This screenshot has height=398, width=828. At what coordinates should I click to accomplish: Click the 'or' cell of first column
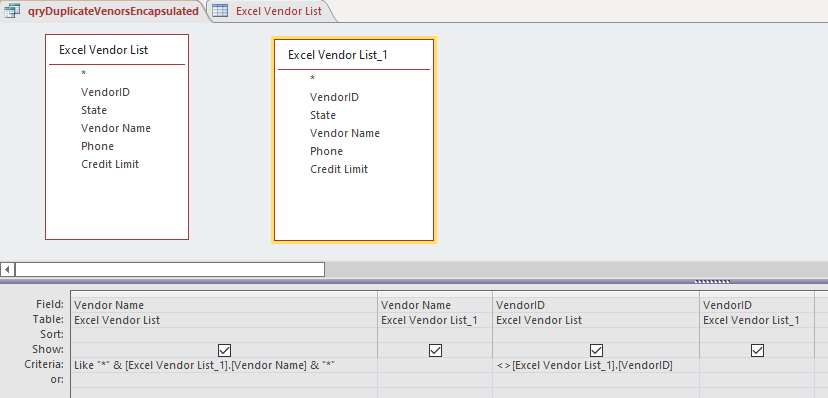click(x=224, y=380)
